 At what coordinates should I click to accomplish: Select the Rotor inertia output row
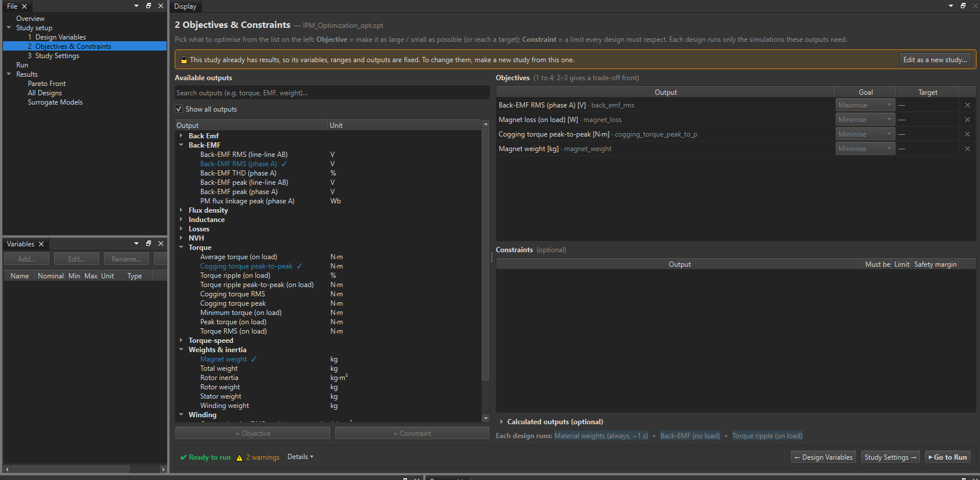219,378
